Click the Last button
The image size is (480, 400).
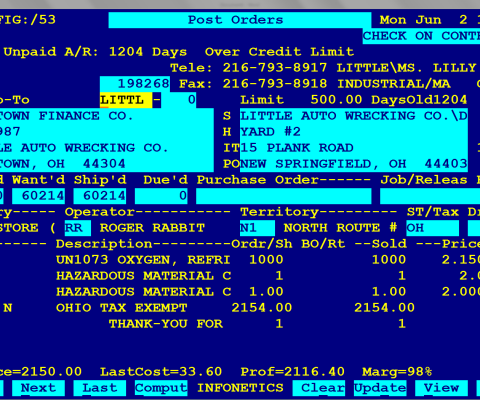click(100, 388)
